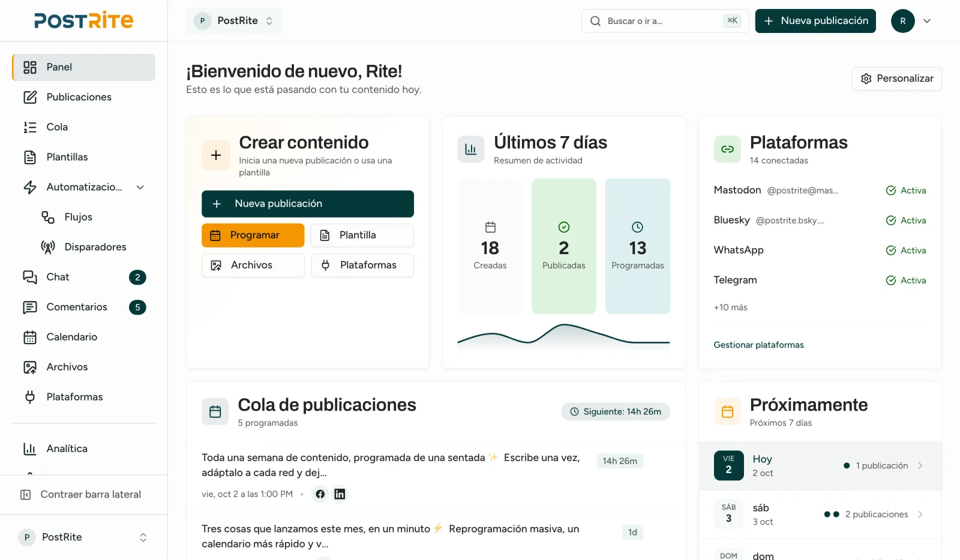Click the Últimos 7 días bar chart icon

(x=471, y=149)
